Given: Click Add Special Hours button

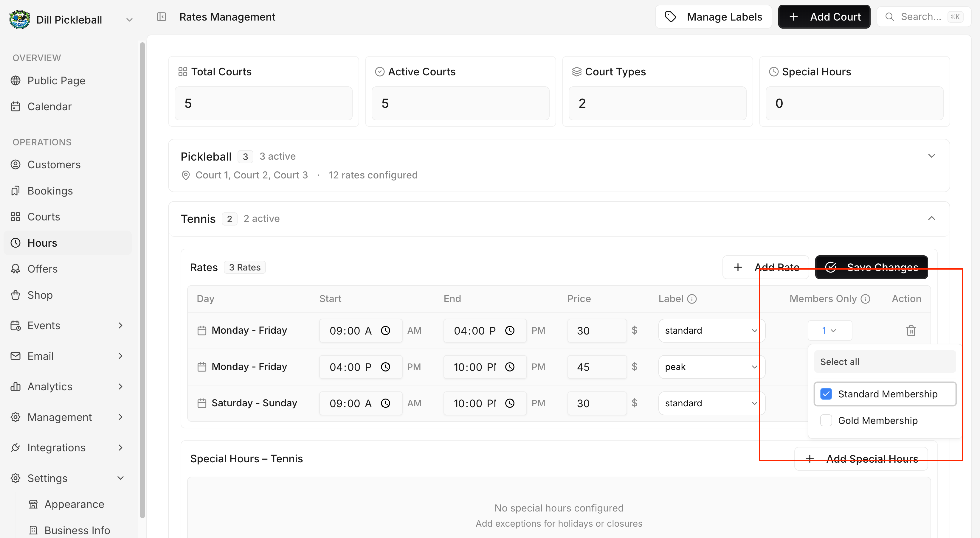Looking at the screenshot, I should tap(861, 458).
